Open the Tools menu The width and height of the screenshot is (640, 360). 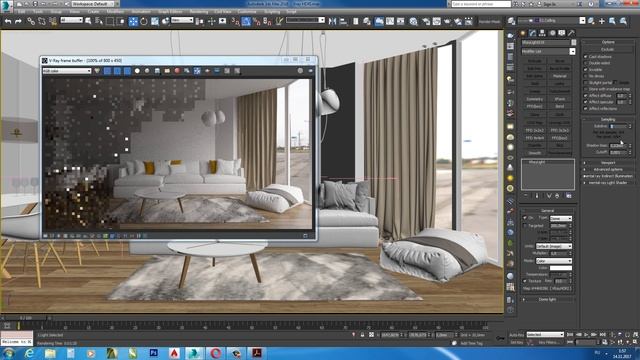point(38,12)
